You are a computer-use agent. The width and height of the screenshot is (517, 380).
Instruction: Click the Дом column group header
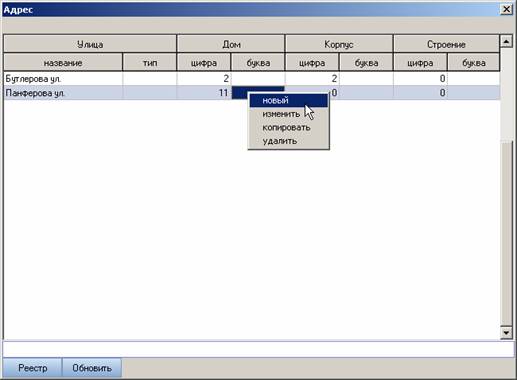[x=231, y=44]
